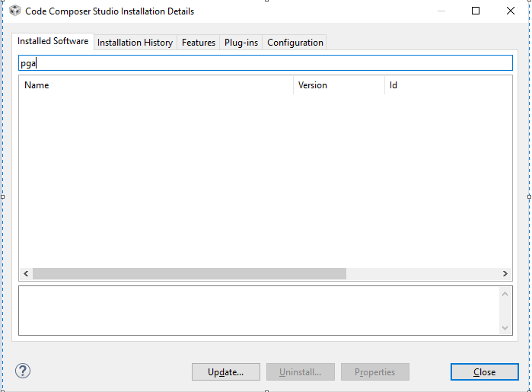Click the Code Composer Studio title icon

coord(15,11)
